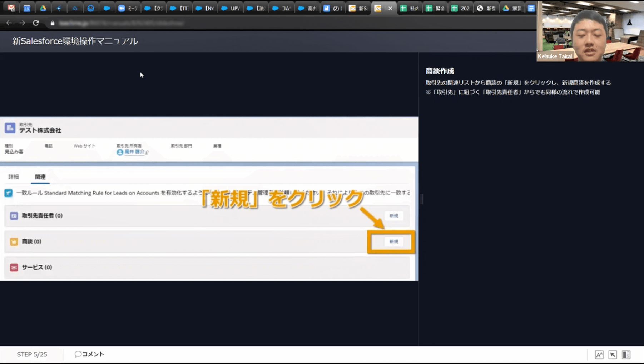The height and width of the screenshot is (364, 644).
Task: Switch to the Salesforce tab labeled 【法
Action: tap(256, 8)
